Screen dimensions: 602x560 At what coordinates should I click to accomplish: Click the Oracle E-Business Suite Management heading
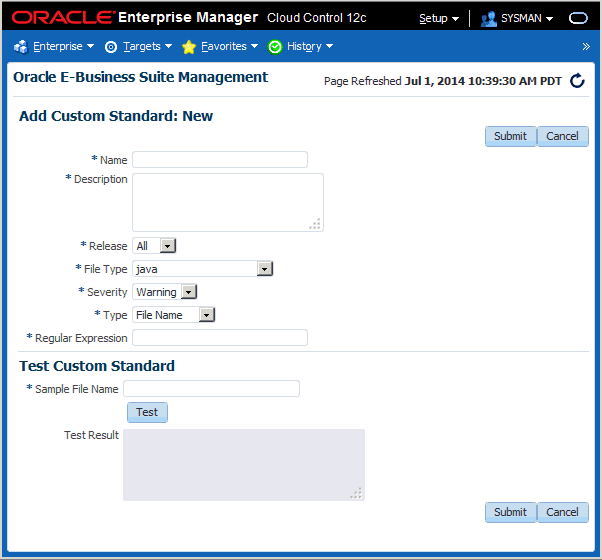141,77
